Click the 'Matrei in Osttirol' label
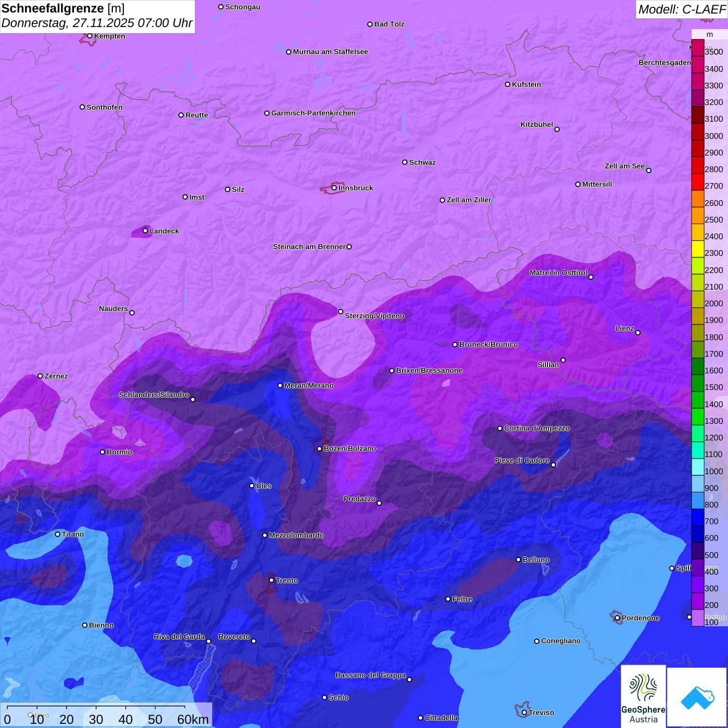Image resolution: width=728 pixels, height=728 pixels. point(558,272)
